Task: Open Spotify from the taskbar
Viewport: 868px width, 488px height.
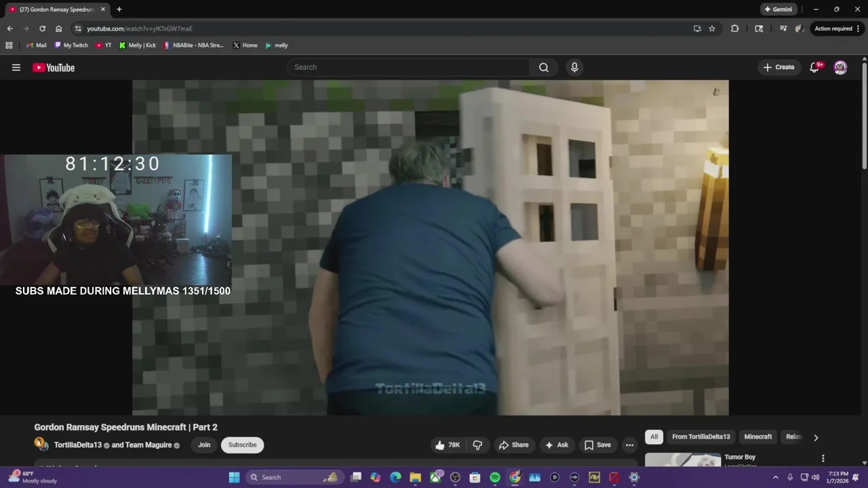Action: (x=495, y=477)
